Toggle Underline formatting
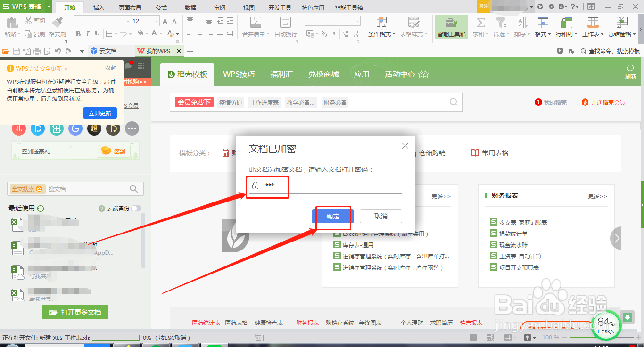The height and width of the screenshot is (347, 644). pyautogui.click(x=97, y=34)
